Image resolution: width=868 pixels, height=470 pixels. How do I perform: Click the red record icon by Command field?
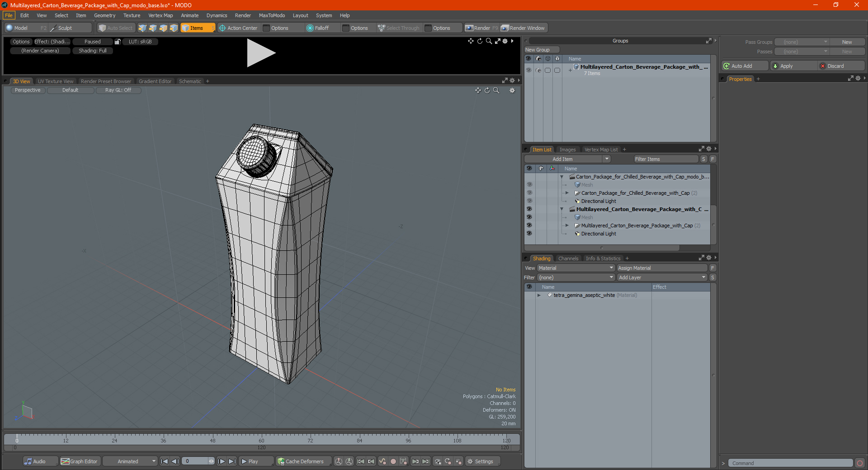coord(860,463)
